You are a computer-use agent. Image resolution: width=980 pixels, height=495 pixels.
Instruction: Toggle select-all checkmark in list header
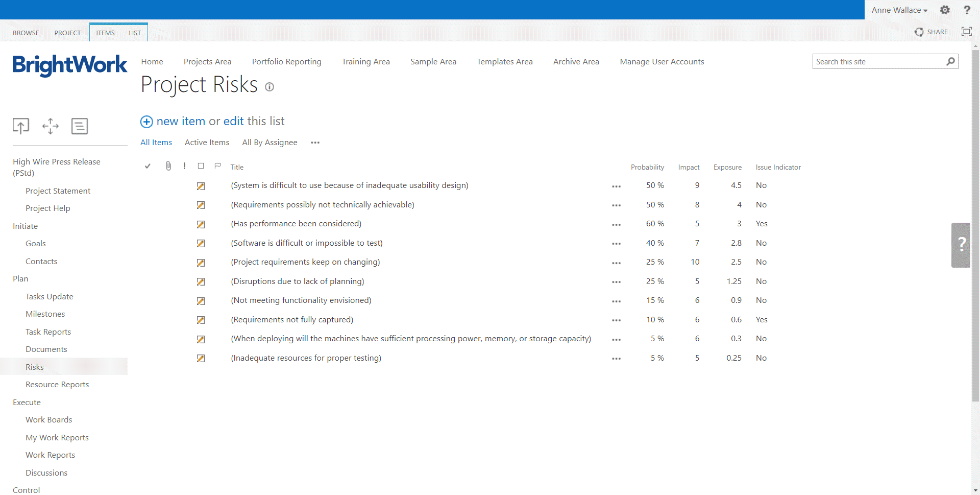[148, 166]
